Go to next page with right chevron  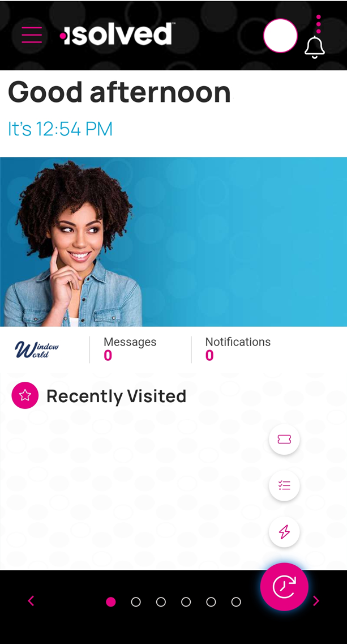[316, 601]
